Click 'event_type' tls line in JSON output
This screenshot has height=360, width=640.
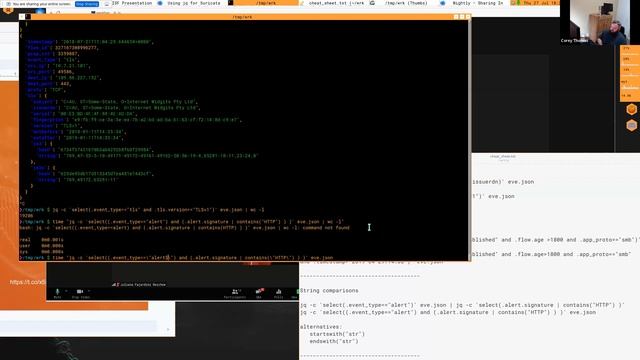[x=54, y=60]
